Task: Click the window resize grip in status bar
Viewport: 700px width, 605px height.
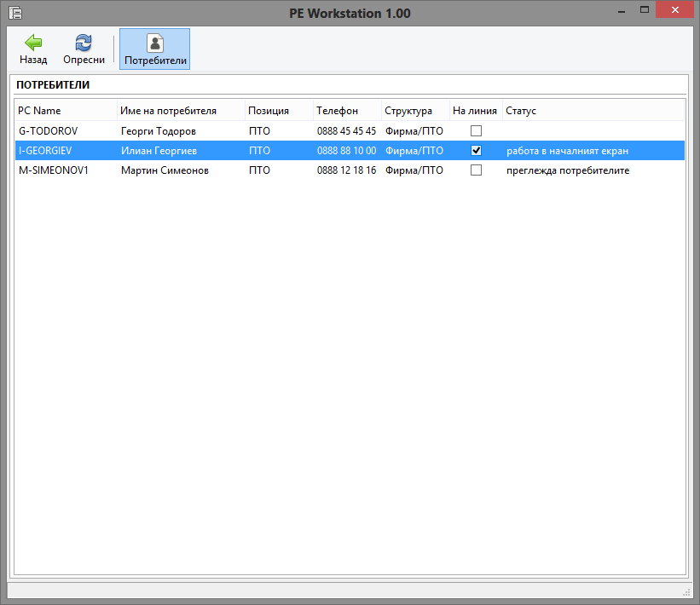Action: click(x=686, y=591)
